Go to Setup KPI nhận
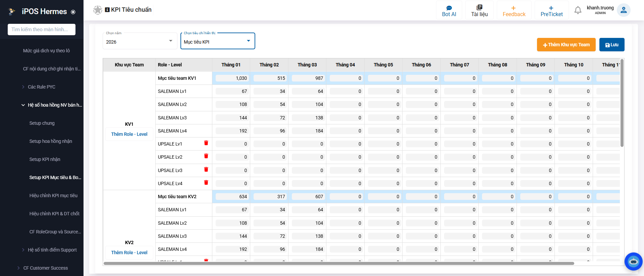The width and height of the screenshot is (644, 276). point(45,159)
